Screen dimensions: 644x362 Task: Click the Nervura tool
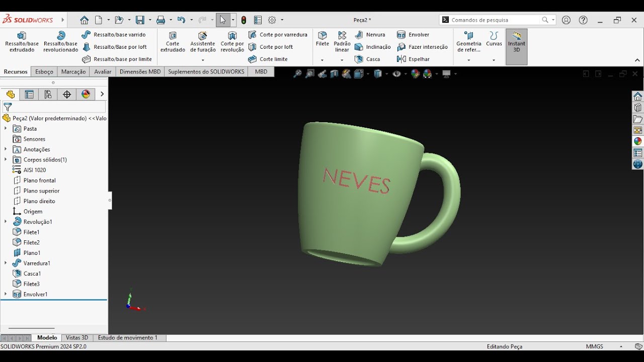pos(370,35)
